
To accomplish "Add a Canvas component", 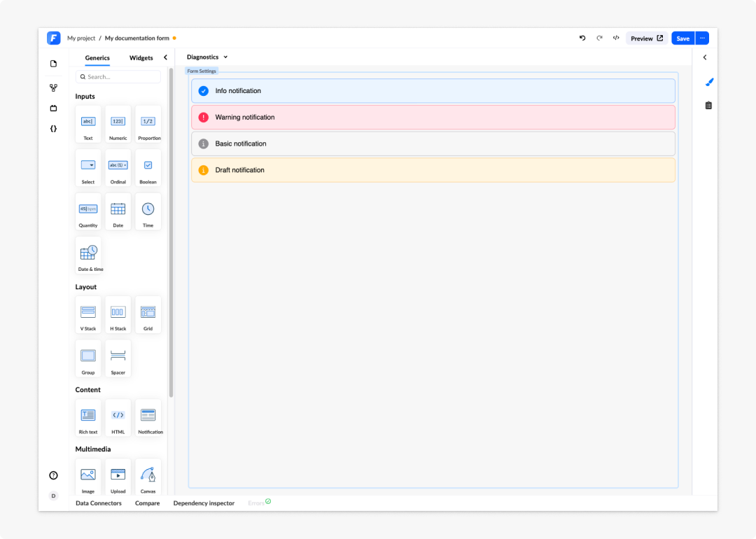I will [148, 477].
